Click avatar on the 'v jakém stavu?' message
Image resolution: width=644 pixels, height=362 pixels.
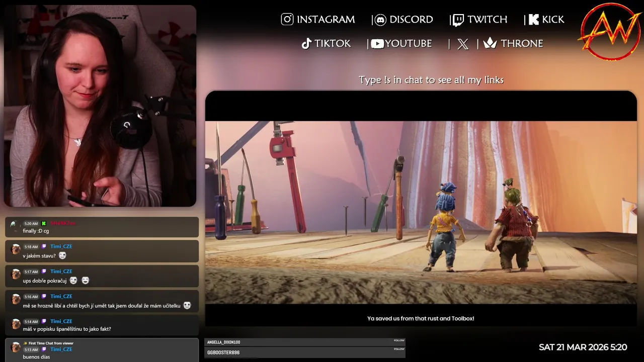coord(16,249)
